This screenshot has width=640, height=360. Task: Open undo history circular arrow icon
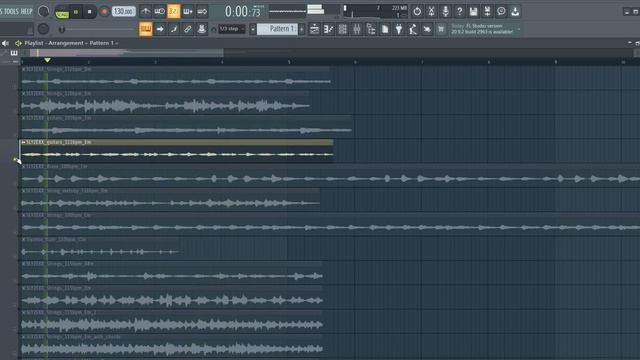pos(417,11)
